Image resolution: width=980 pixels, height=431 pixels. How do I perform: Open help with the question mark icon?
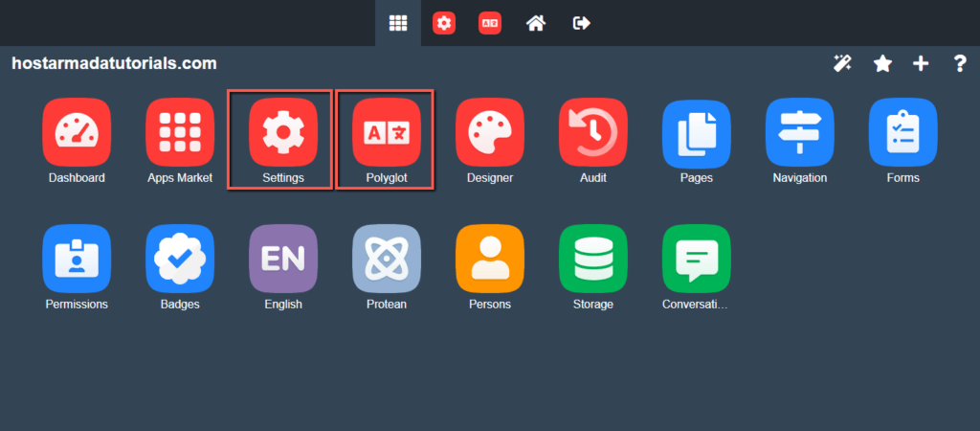961,63
